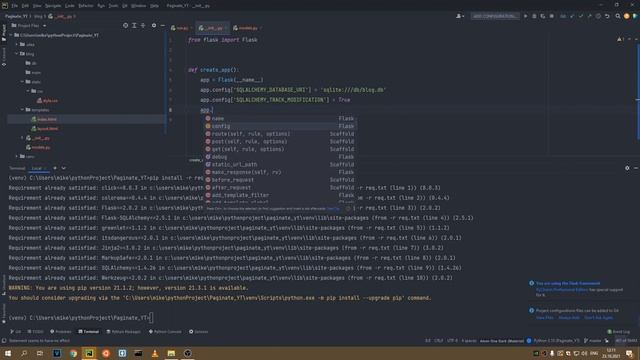
Task: Click memory indicator in status bar
Action: point(626,340)
